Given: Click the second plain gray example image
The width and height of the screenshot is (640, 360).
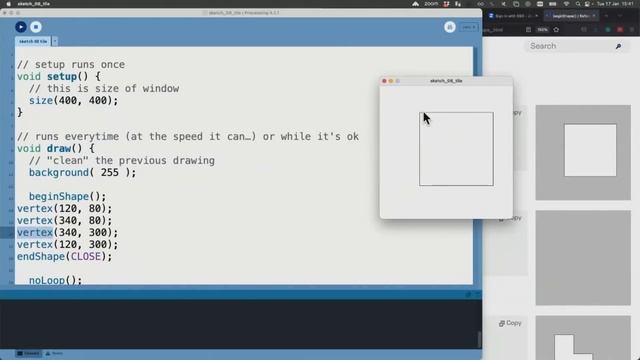Looking at the screenshot, I should coord(583,258).
